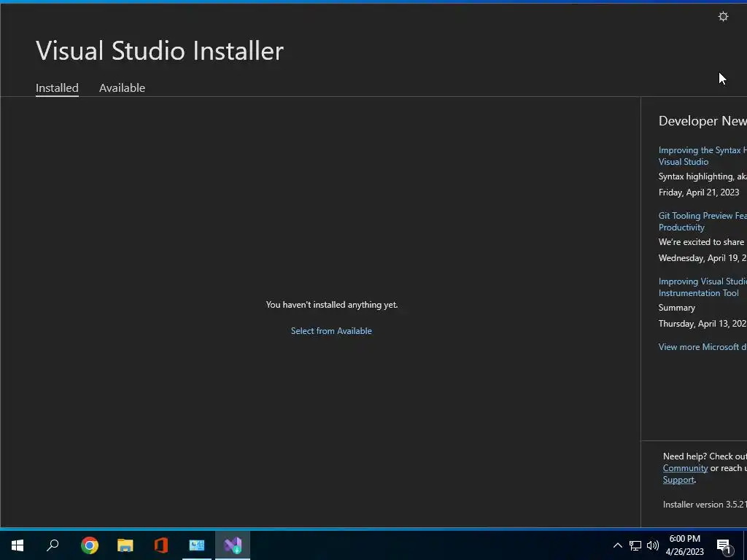Show hidden system tray icons
747x560 pixels.
tap(617, 545)
